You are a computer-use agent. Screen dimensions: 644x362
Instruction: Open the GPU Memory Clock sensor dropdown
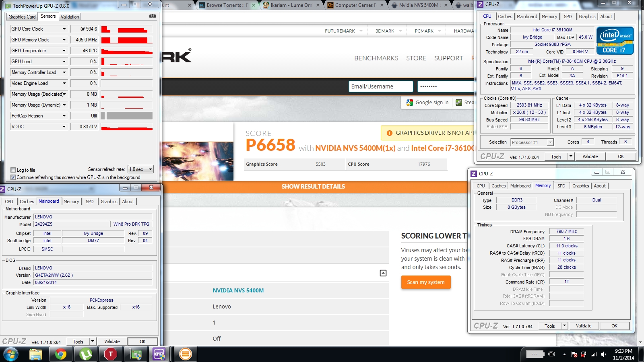tap(64, 40)
